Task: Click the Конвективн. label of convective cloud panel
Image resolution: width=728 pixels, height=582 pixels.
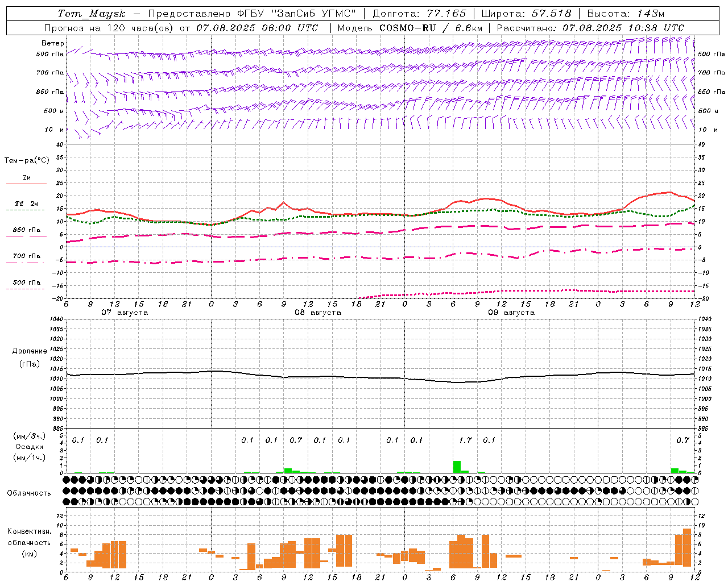Action: click(x=30, y=531)
